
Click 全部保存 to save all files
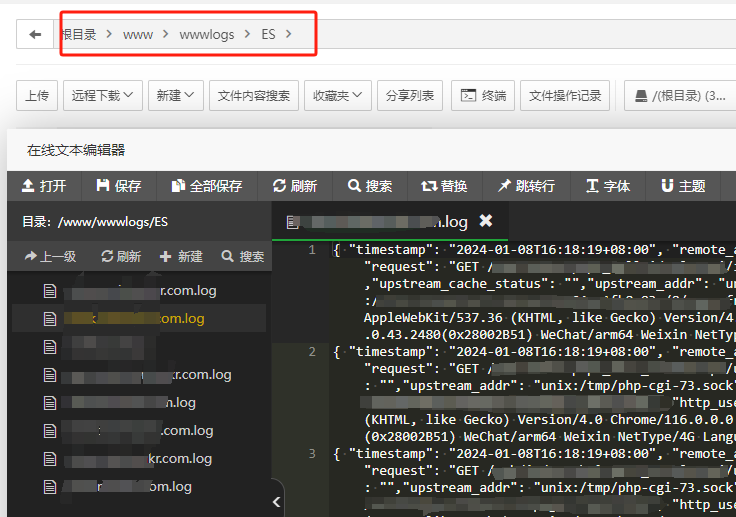[207, 186]
